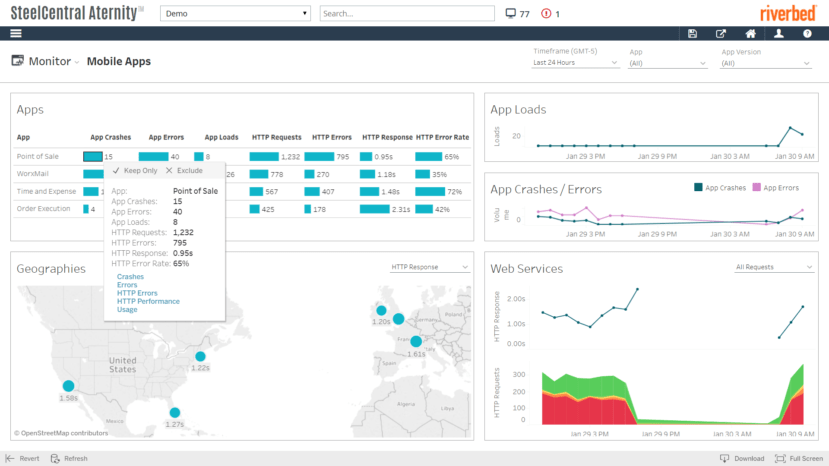The image size is (829, 466).
Task: Click inside the Search field
Action: point(407,13)
